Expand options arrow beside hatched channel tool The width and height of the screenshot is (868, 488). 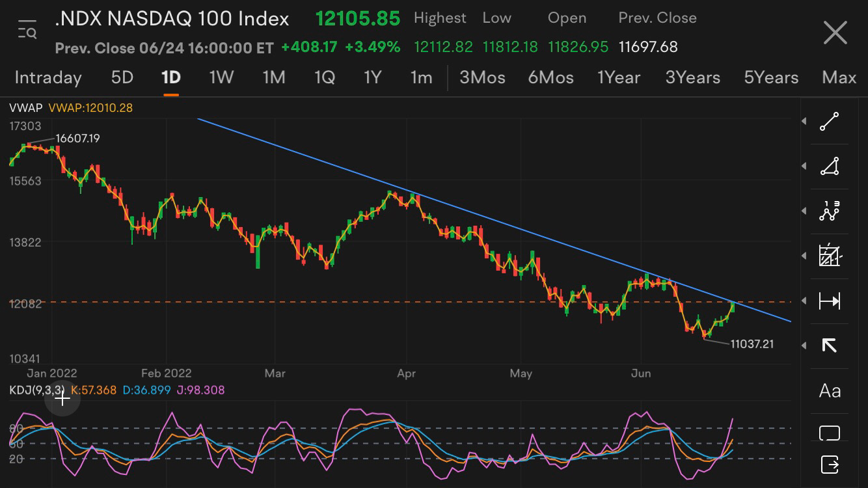(805, 256)
